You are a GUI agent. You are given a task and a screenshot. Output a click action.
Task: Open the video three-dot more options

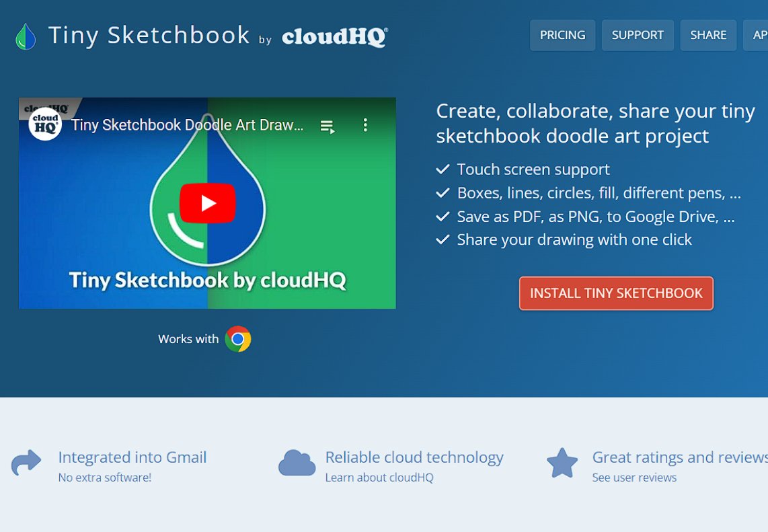(x=365, y=125)
